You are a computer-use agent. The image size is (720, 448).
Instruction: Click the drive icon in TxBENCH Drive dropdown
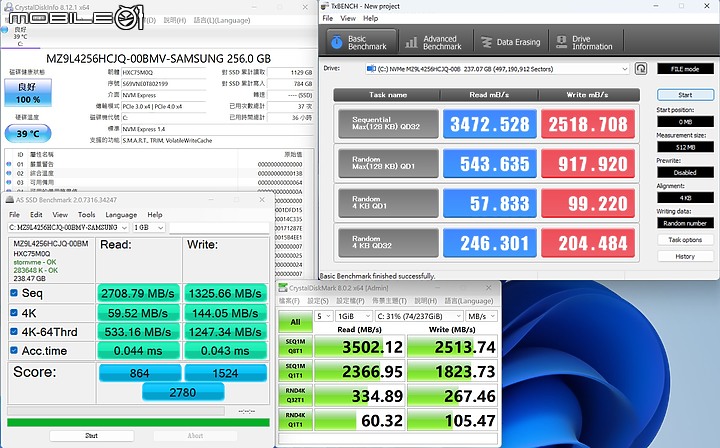[371, 69]
